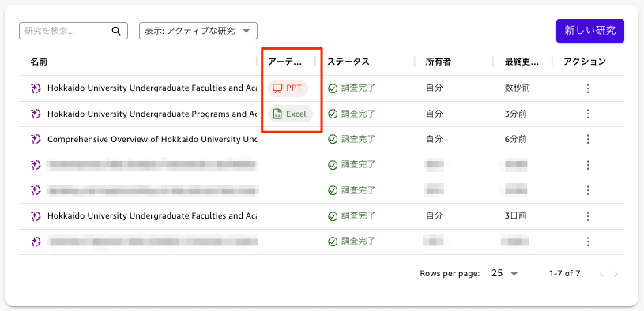The width and height of the screenshot is (644, 311).
Task: Go to next page with right chevron
Action: pos(616,274)
